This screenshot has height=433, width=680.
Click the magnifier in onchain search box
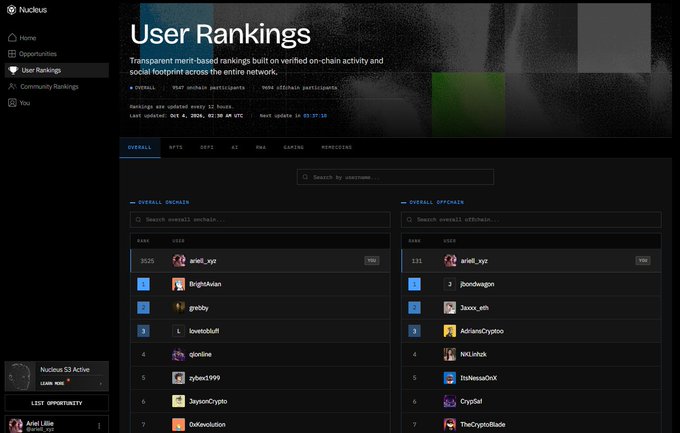click(138, 220)
